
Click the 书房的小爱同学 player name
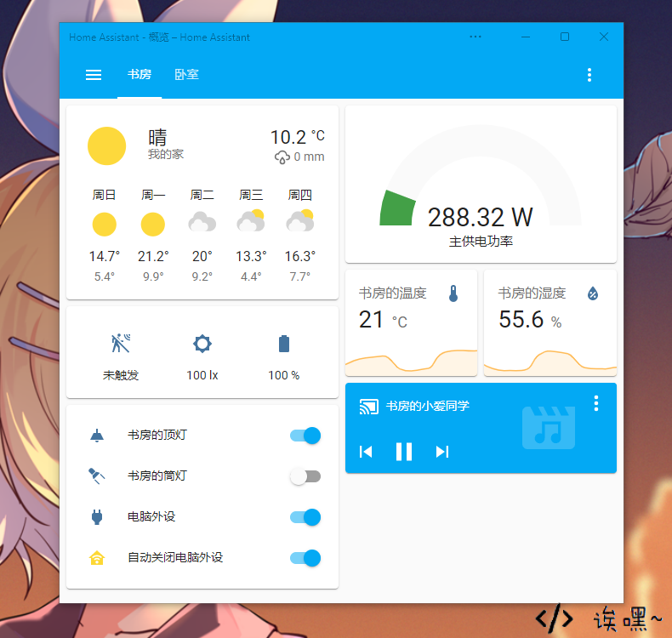[428, 406]
